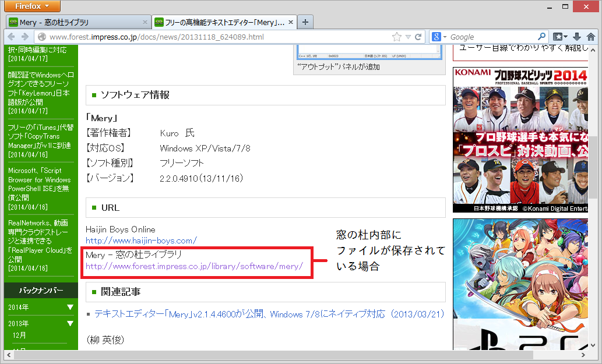Viewport: 602px width, 364px height.
Task: Click the author name '(柳 英俊)'
Action: pyautogui.click(x=105, y=340)
